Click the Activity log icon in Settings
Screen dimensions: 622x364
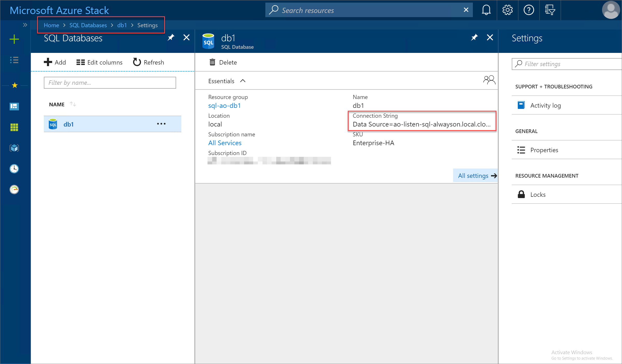[x=520, y=105]
